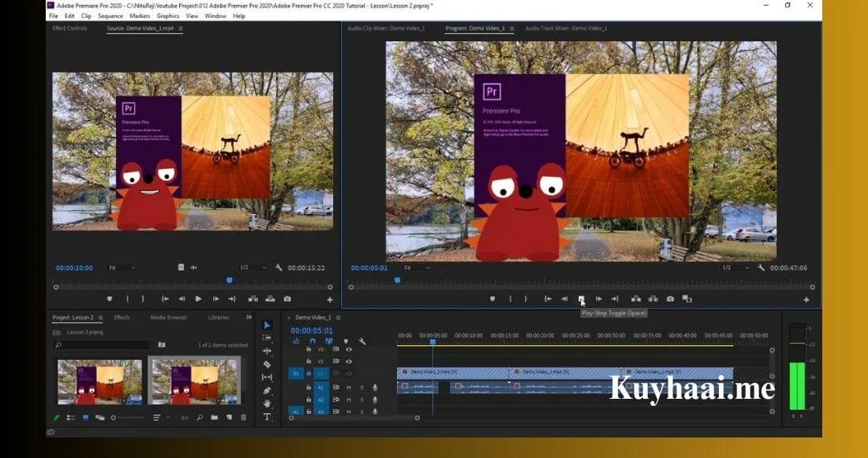The height and width of the screenshot is (458, 868).
Task: Open the Sequence menu
Action: pyautogui.click(x=110, y=16)
